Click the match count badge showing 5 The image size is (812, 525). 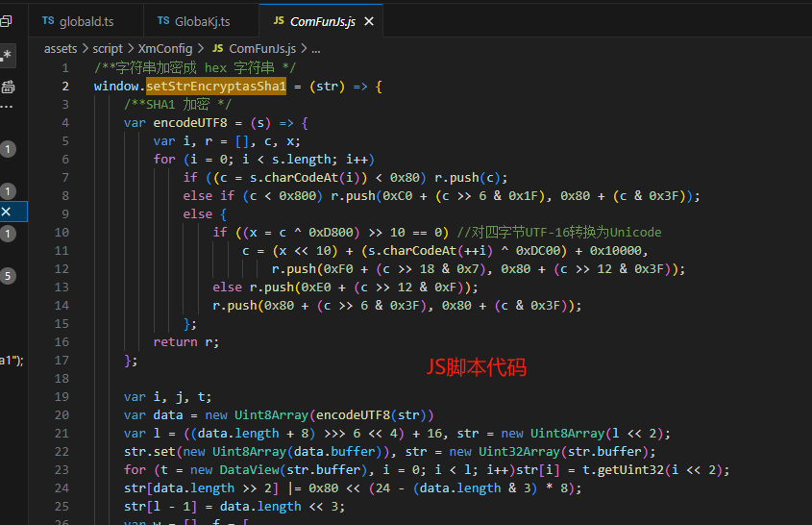[x=8, y=276]
